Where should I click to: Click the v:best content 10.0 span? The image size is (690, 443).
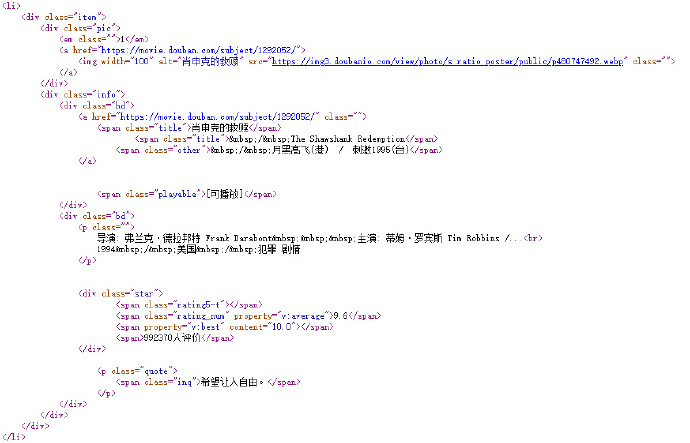pos(224,327)
